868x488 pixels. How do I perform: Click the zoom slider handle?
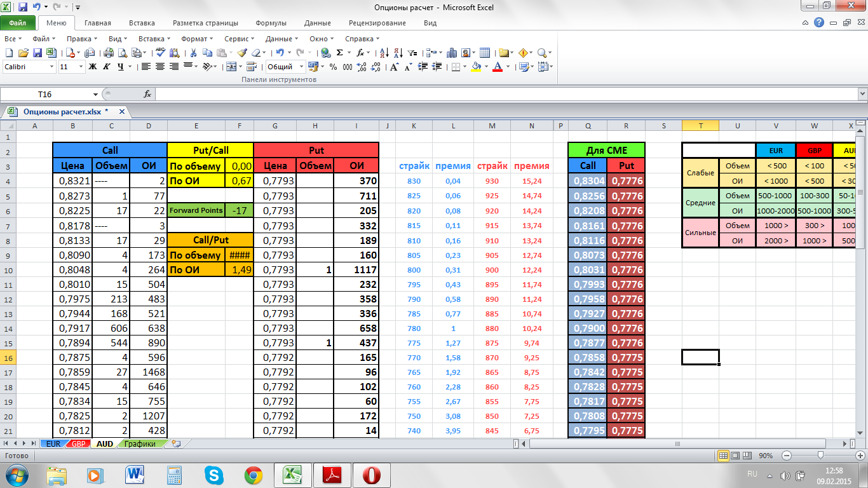point(820,456)
